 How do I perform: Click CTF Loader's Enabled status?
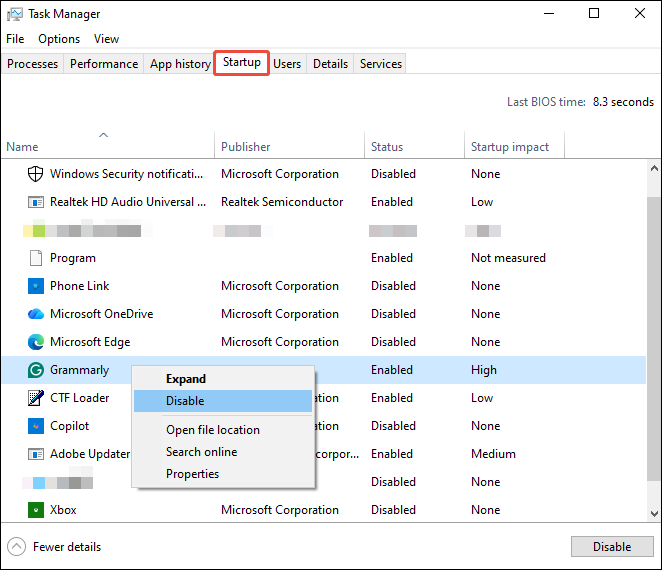coord(392,398)
